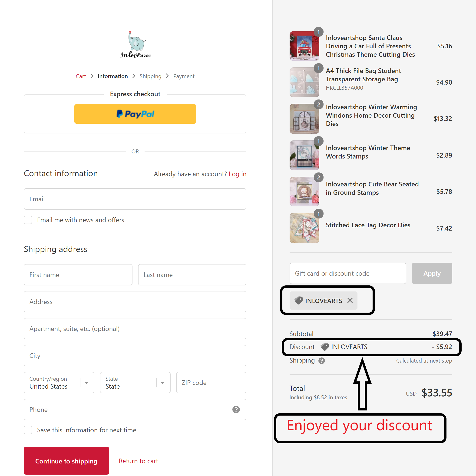Viewport: 476px width, 476px height.
Task: Click the Log in link
Action: [238, 174]
